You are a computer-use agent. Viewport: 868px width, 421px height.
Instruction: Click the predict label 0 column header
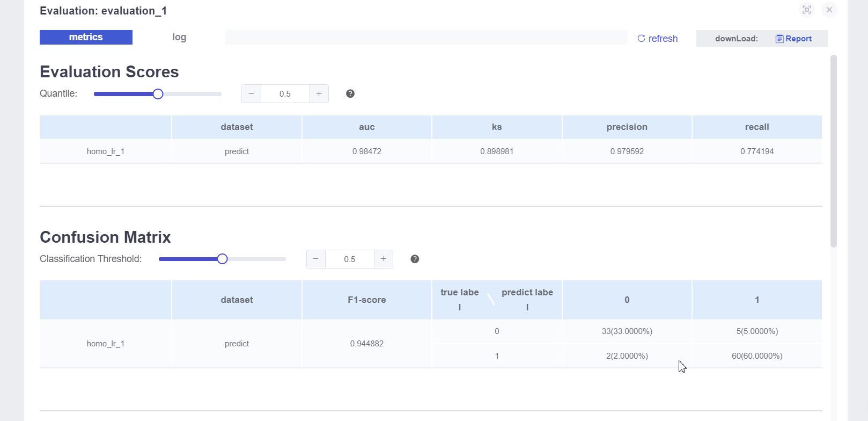(627, 300)
